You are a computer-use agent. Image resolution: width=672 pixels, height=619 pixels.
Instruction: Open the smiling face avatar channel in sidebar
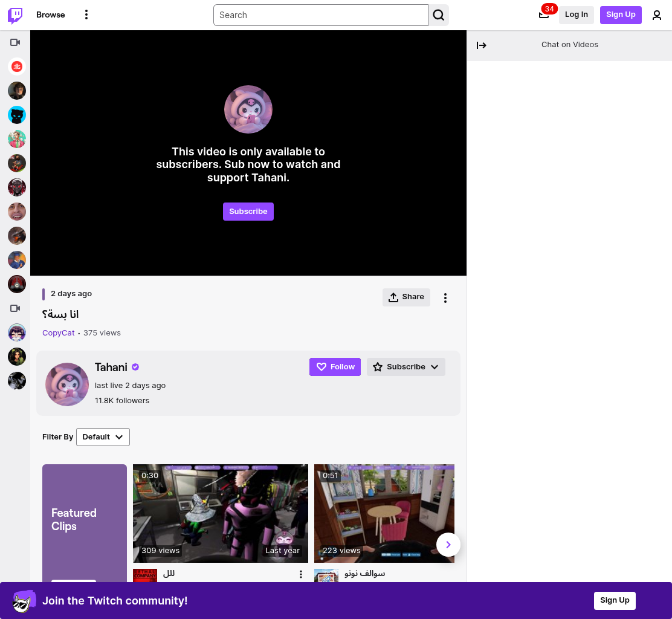pyautogui.click(x=17, y=212)
